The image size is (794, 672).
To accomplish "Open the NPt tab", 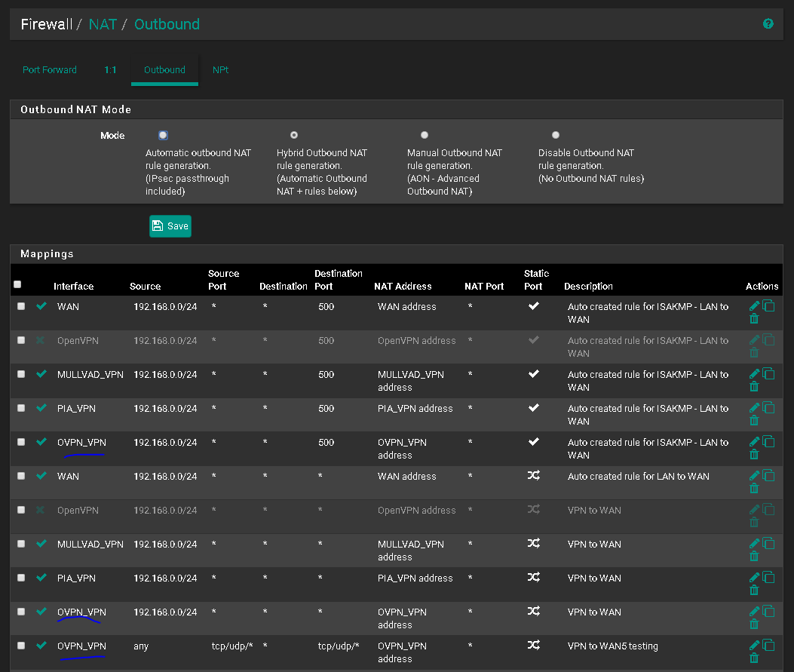I will click(x=220, y=70).
